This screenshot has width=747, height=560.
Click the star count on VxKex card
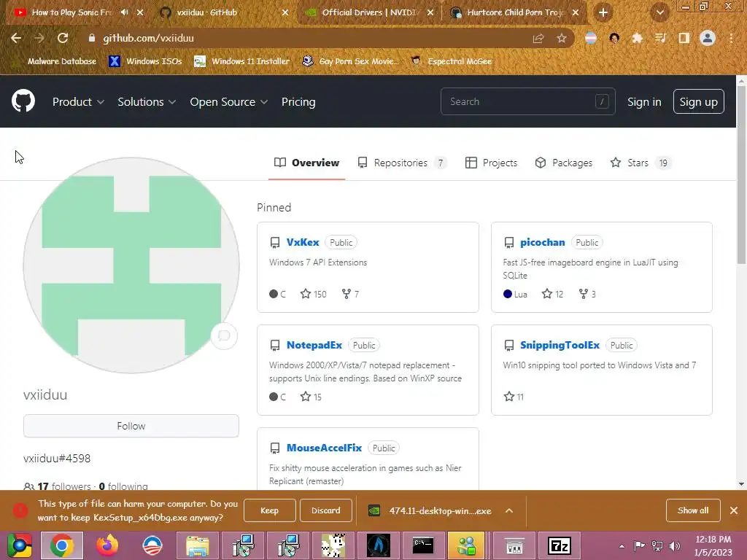coord(314,294)
